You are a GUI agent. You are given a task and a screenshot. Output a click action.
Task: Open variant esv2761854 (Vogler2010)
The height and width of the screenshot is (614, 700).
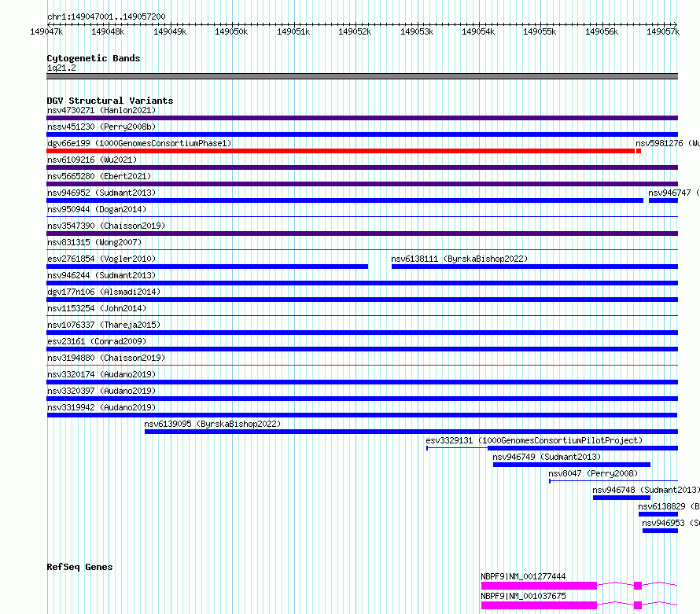(101, 259)
